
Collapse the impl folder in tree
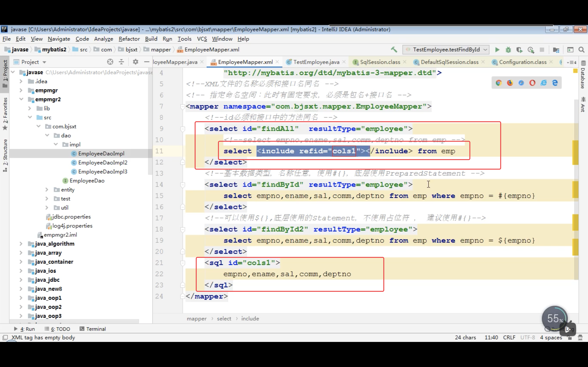56,144
